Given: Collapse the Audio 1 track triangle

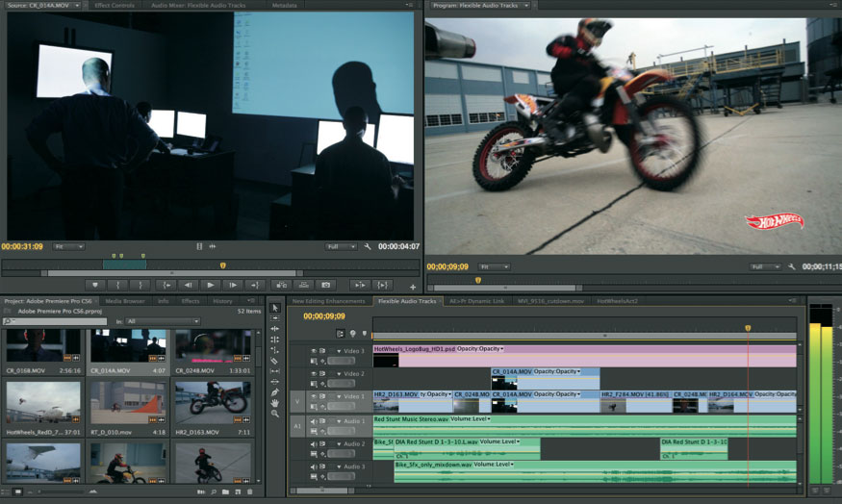Looking at the screenshot, I should tap(339, 420).
